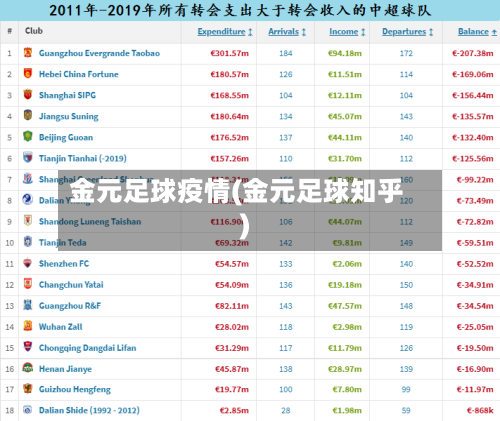Click the Shenzhen FC club crest
500x421 pixels.
(x=28, y=263)
